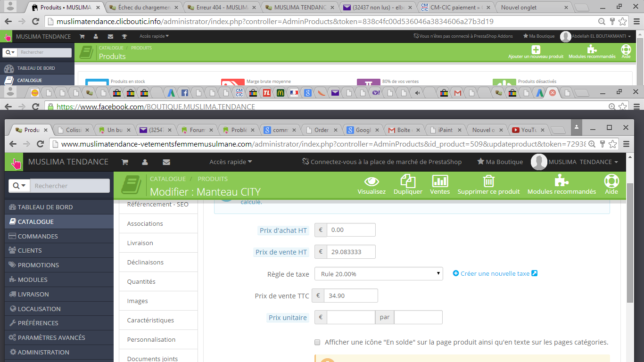Click the cart icon in front window header
Viewport: 644px width, 362px height.
coord(125,162)
